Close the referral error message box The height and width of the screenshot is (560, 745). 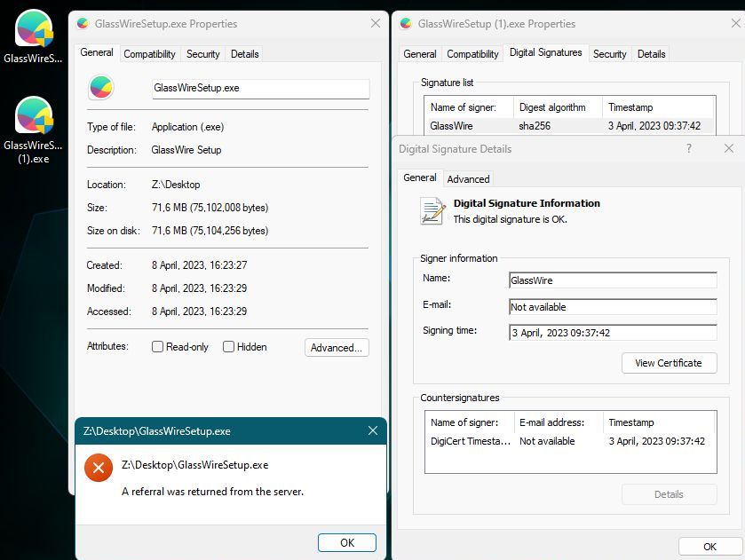pos(373,430)
